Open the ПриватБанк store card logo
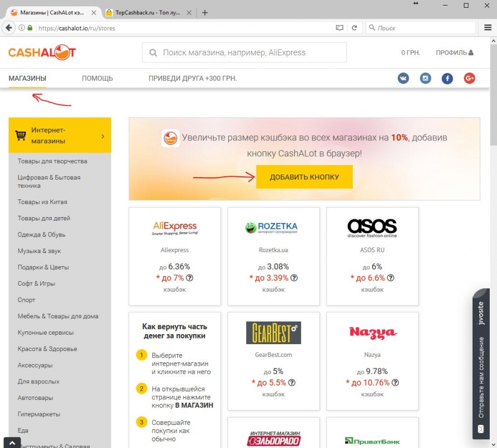 tap(372, 441)
